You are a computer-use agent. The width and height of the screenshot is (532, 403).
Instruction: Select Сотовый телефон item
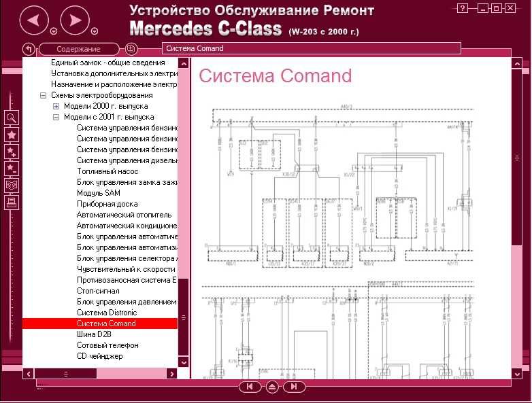107,345
